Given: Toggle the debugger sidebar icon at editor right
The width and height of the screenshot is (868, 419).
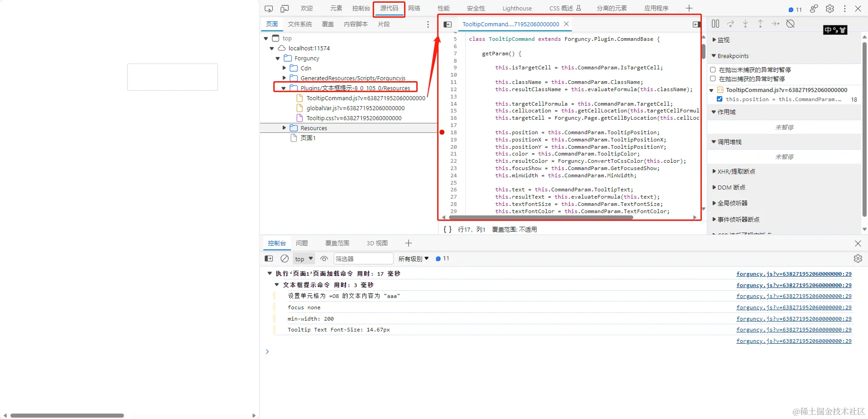Looking at the screenshot, I should 696,24.
